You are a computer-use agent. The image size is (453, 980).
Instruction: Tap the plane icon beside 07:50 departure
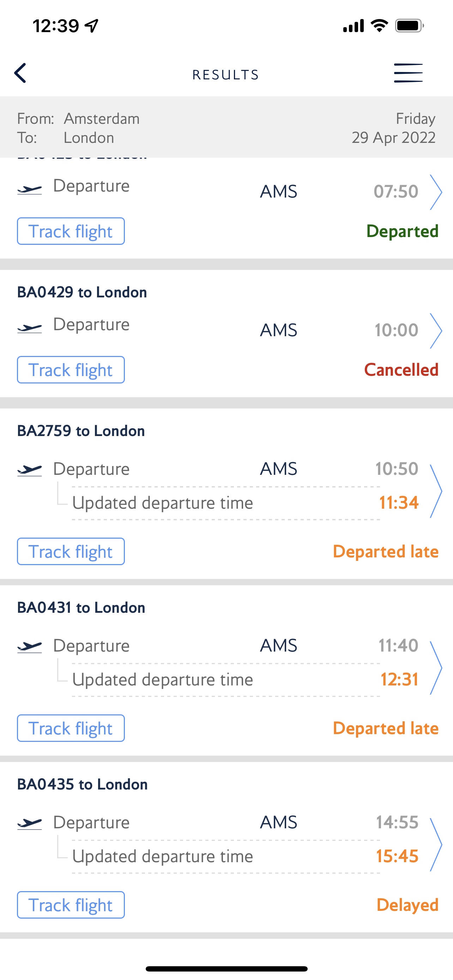pos(30,189)
